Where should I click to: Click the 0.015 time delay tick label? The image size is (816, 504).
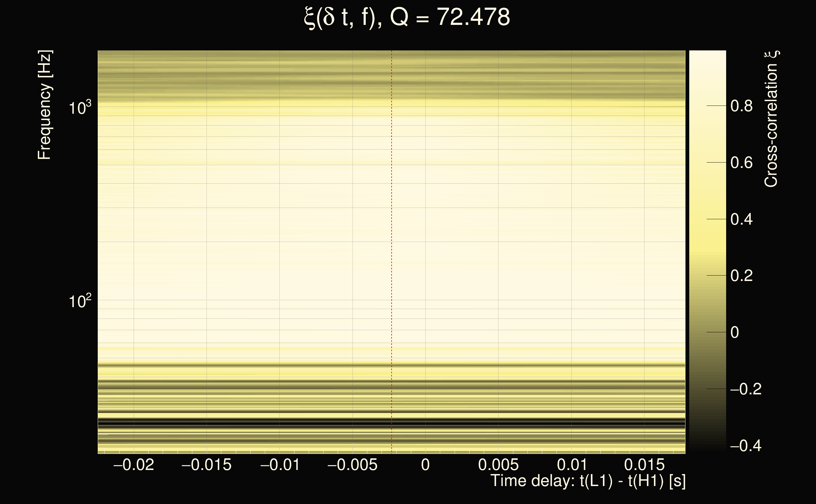[x=644, y=465]
